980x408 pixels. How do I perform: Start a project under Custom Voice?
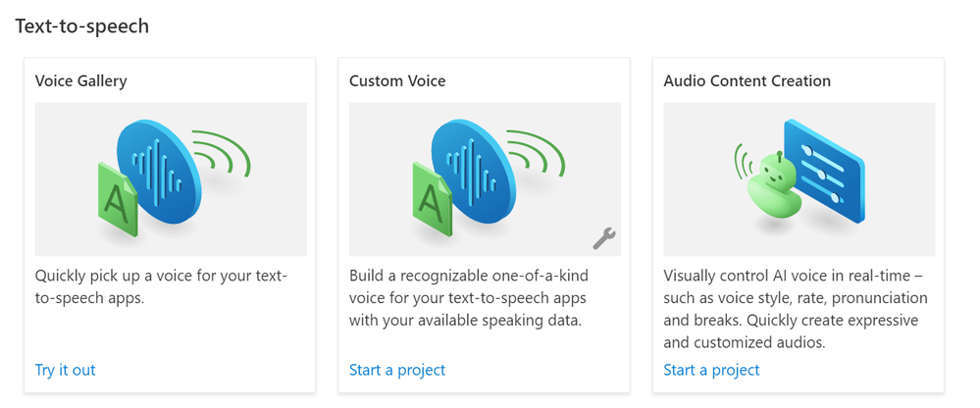pyautogui.click(x=397, y=370)
